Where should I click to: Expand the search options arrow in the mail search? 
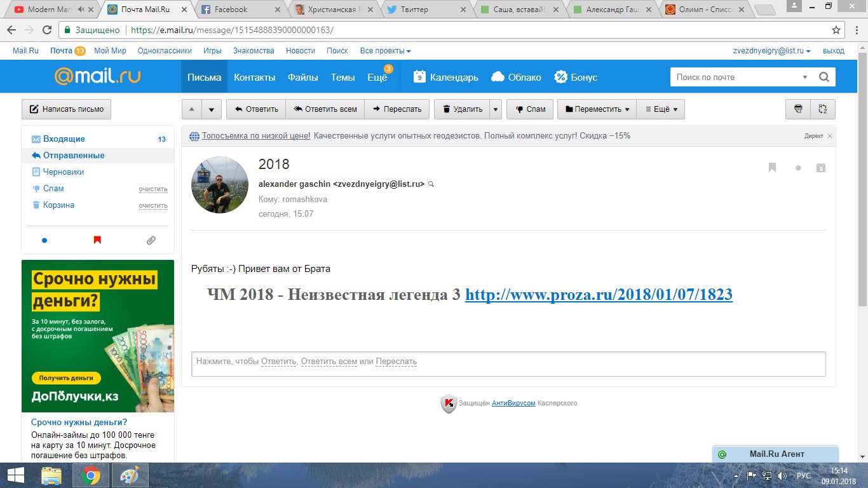click(x=805, y=77)
